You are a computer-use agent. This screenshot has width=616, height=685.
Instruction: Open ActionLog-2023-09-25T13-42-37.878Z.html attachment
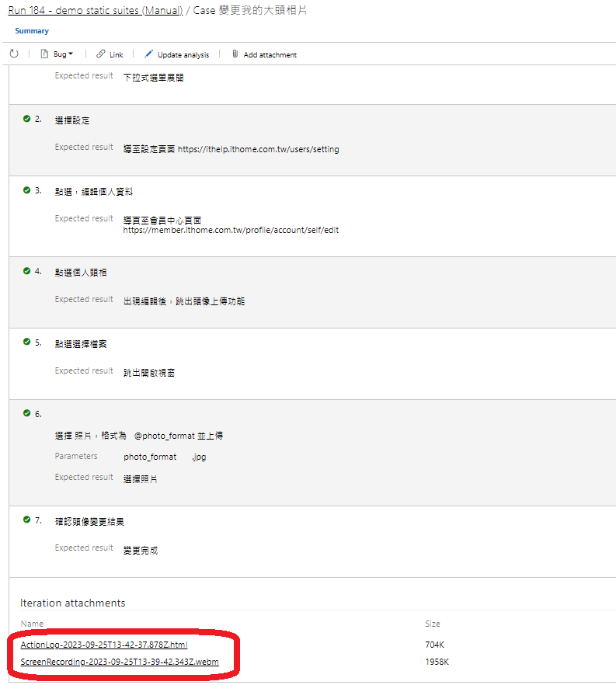104,645
